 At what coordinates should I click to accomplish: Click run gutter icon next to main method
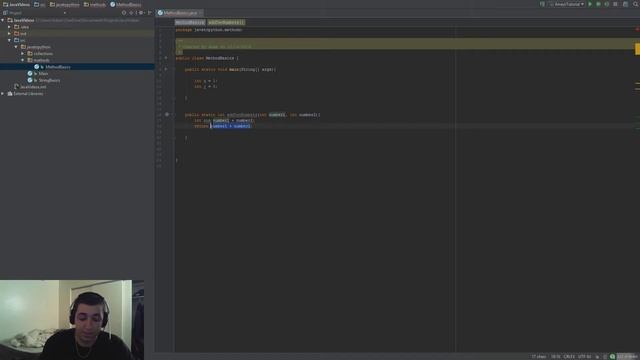(x=166, y=69)
